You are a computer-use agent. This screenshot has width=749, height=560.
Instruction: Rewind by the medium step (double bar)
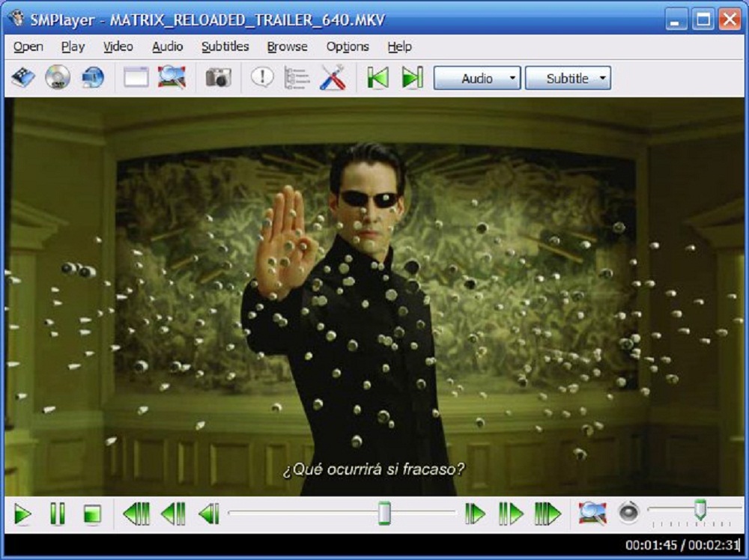[x=173, y=514]
